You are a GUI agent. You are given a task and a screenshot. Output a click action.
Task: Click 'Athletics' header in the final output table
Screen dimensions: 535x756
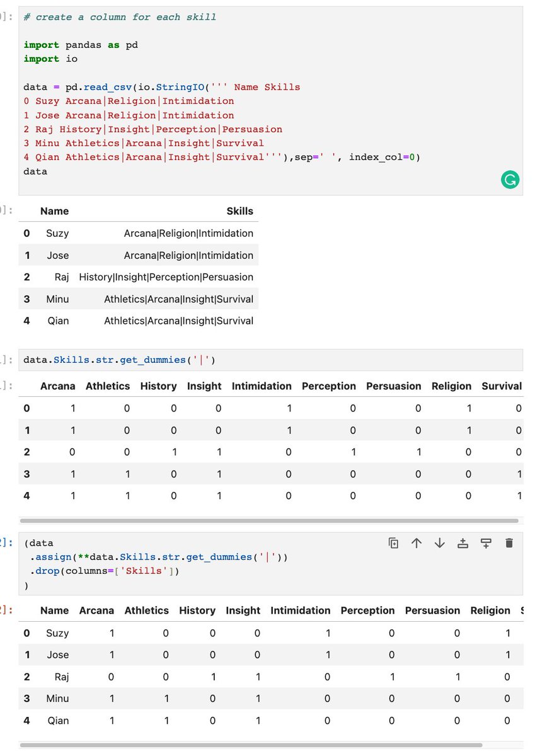tap(147, 610)
